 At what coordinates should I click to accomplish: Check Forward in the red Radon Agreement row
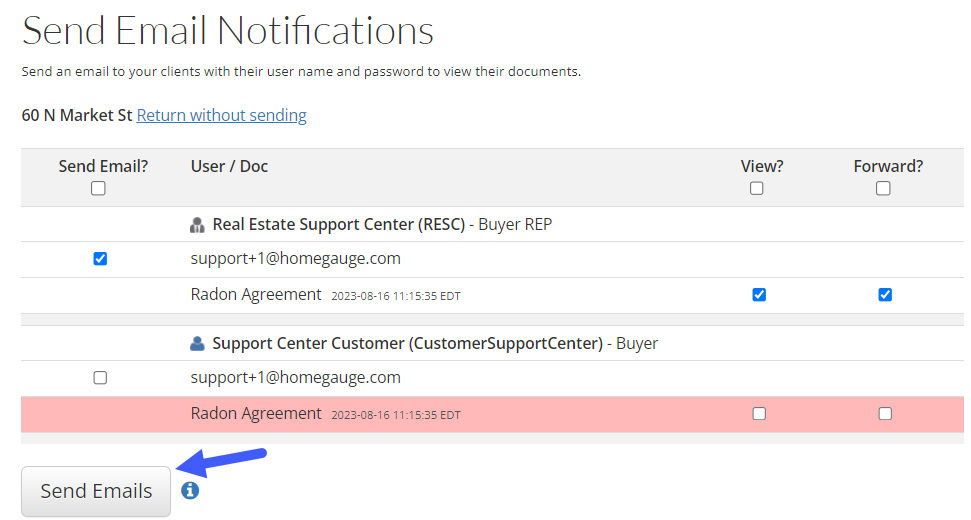pyautogui.click(x=885, y=414)
